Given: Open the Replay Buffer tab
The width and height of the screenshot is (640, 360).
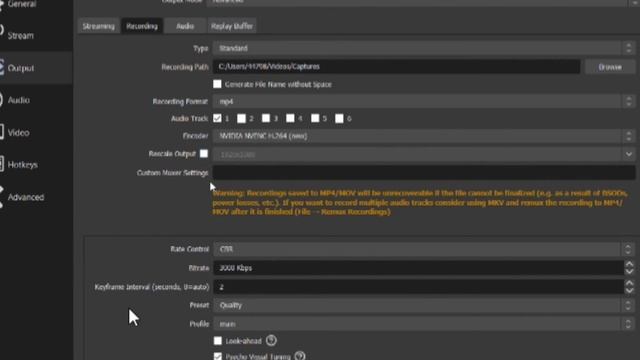Looking at the screenshot, I should (231, 26).
